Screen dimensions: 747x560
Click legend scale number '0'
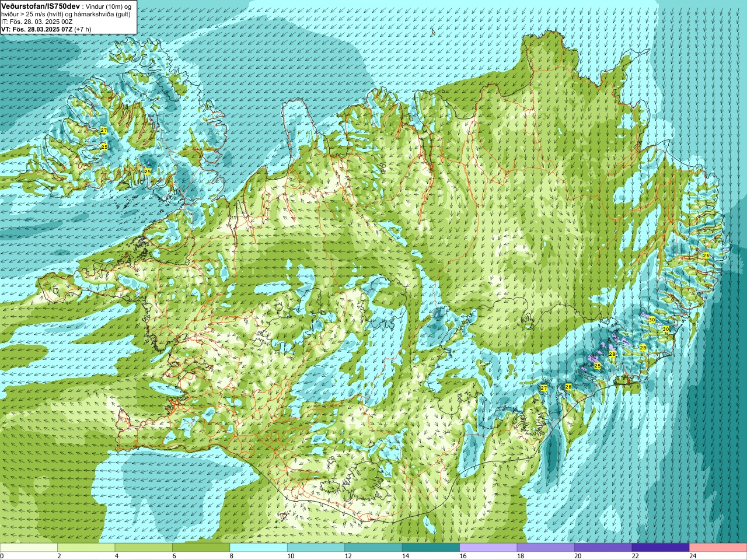[2, 556]
